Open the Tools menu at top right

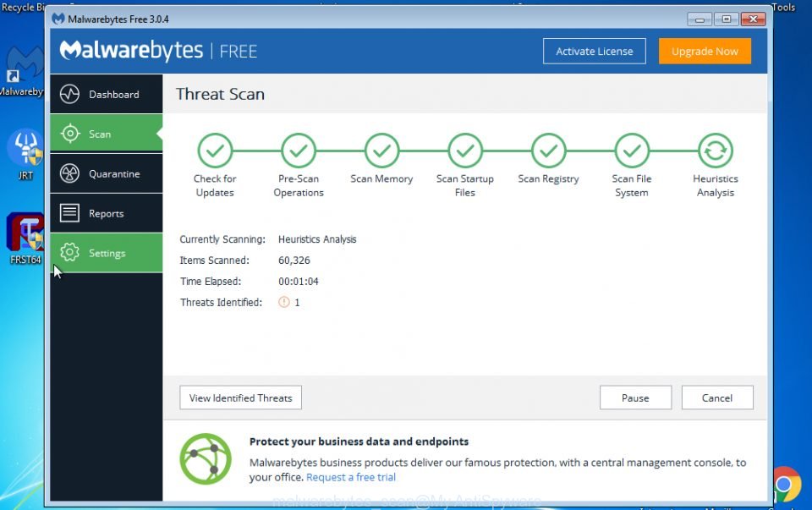click(x=783, y=7)
